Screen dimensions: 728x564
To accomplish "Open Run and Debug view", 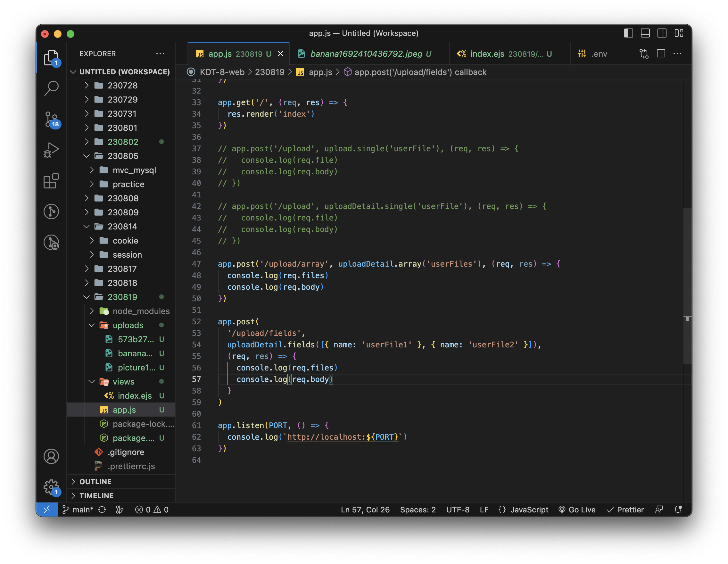I will tap(51, 150).
